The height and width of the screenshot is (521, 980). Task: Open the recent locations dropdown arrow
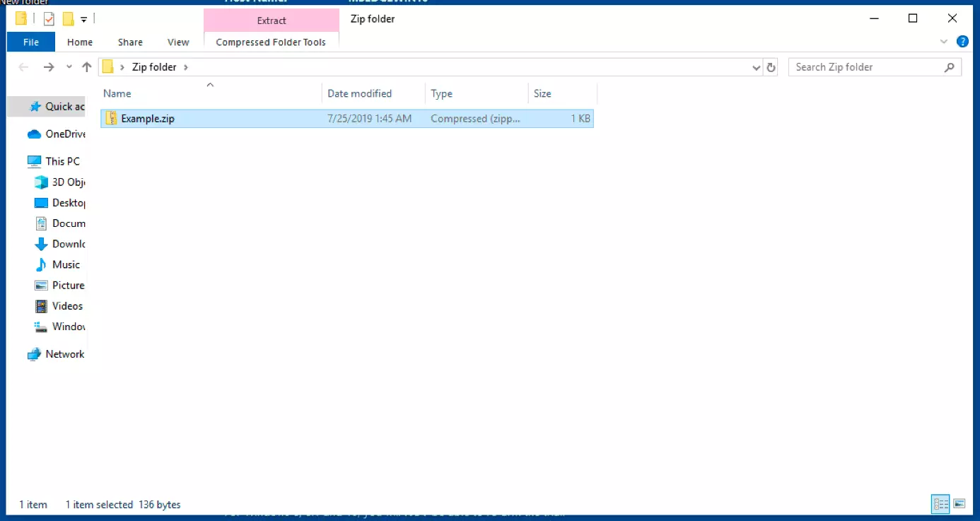click(69, 67)
